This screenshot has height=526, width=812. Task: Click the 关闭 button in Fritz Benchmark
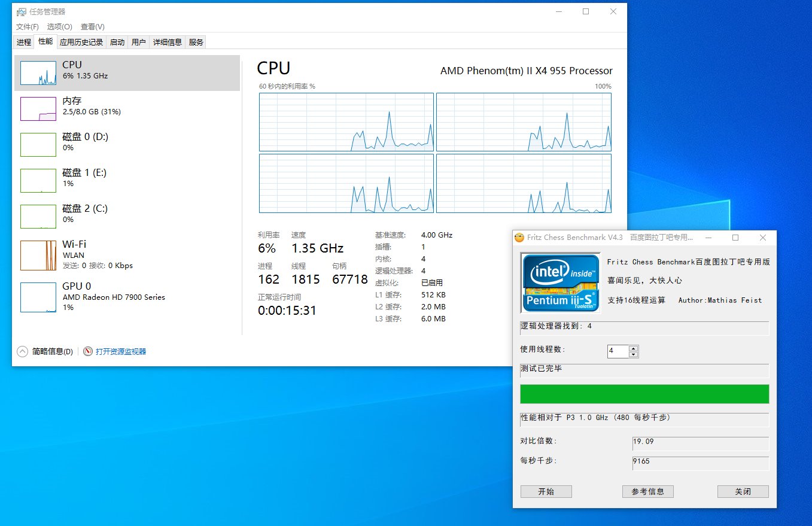coord(743,491)
